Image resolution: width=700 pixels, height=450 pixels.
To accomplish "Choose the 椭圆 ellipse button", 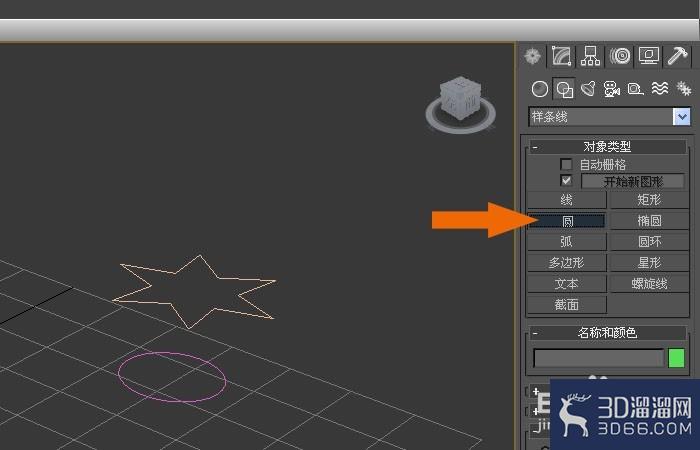I will [649, 221].
